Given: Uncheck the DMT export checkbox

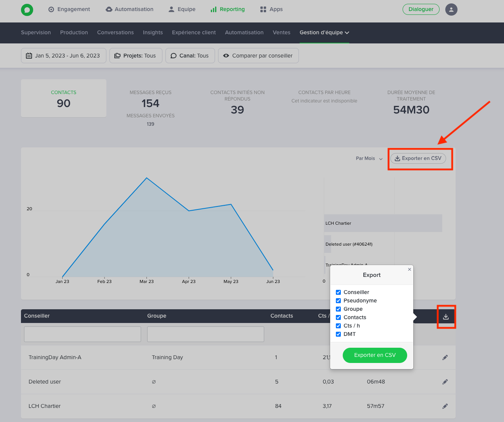Looking at the screenshot, I should (338, 334).
